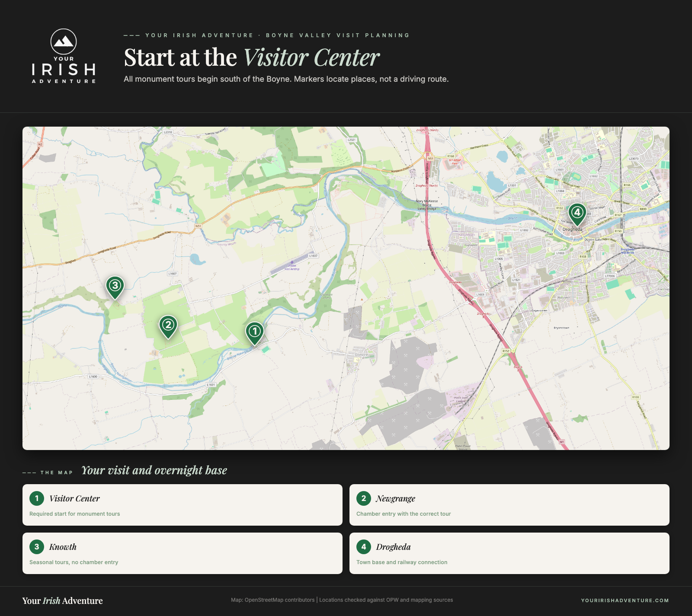Click the Donore village label on map

click(361, 355)
